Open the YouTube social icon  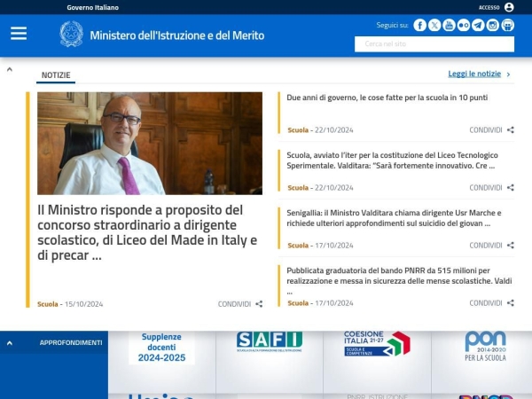[449, 25]
